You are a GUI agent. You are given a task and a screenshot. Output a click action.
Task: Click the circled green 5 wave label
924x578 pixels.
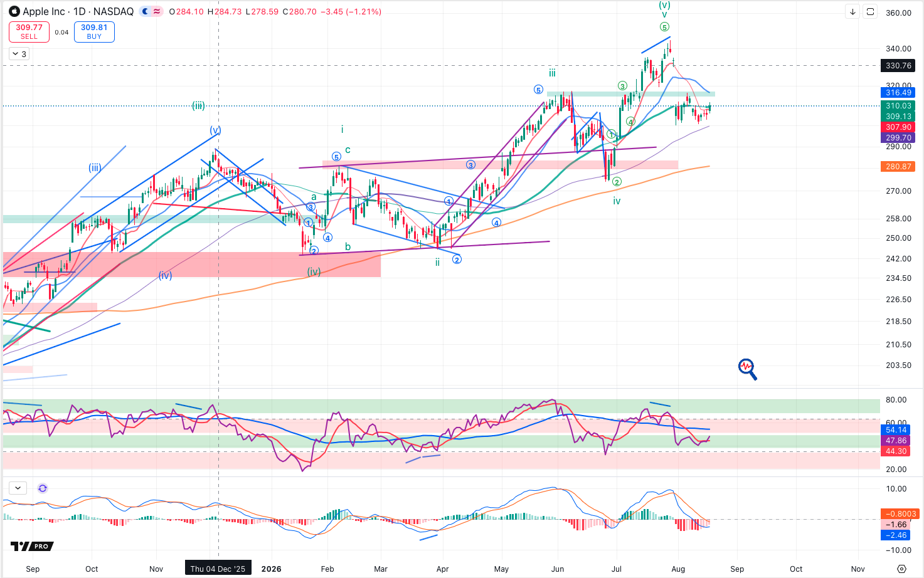(664, 27)
